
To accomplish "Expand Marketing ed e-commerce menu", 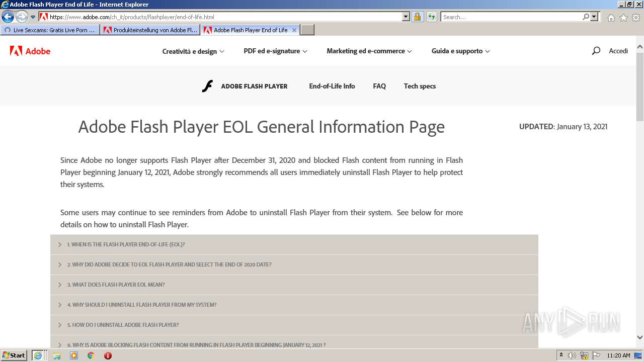I will [x=369, y=51].
